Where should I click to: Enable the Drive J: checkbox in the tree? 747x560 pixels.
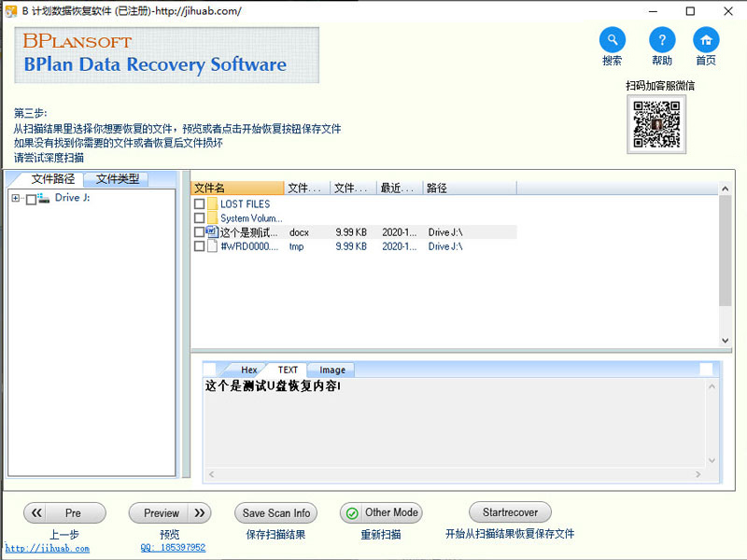(31, 199)
